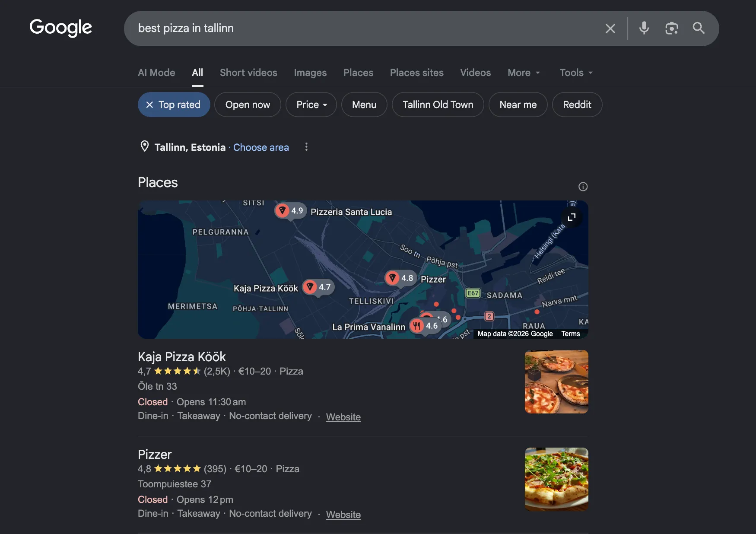
Task: Open Pizzer Website link
Action: (343, 515)
